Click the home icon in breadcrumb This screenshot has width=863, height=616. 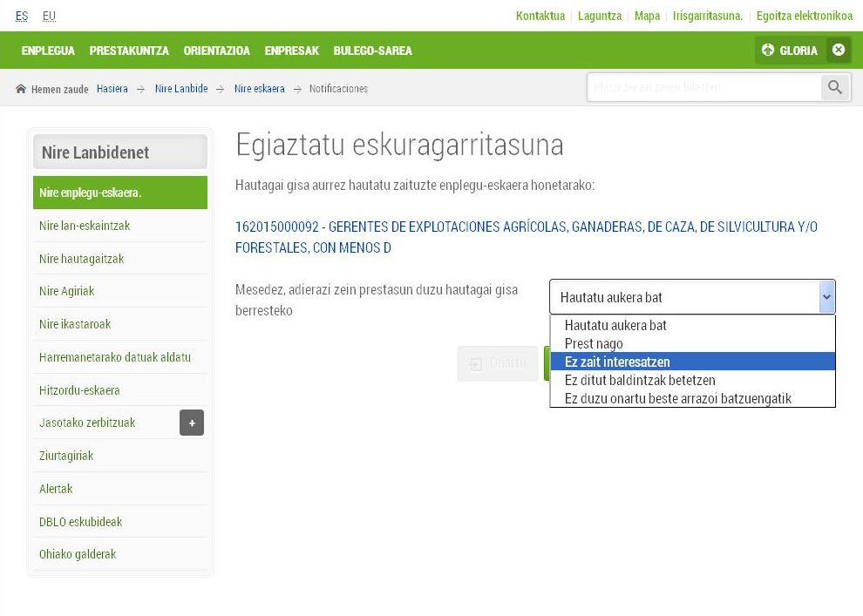click(21, 89)
